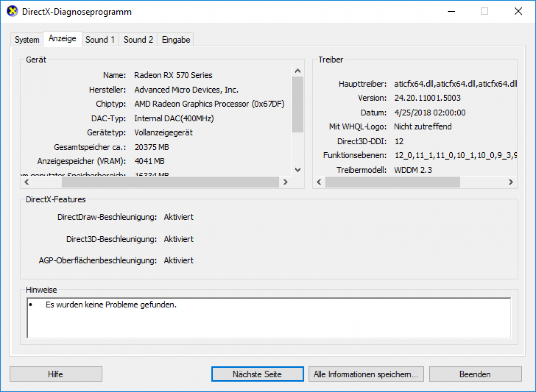
Task: Click left arrow of Gerät horizontal scrollbar
Action: click(x=26, y=182)
